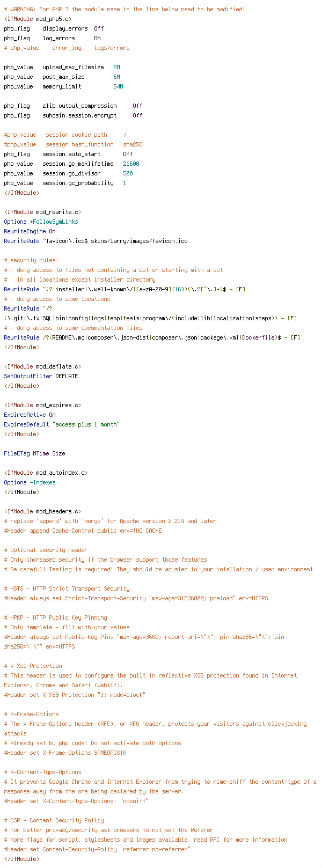Click the rule listing .git, SQL, bin, config
Image resolution: width=322 pixels, height=868 pixels.
tap(150, 313)
